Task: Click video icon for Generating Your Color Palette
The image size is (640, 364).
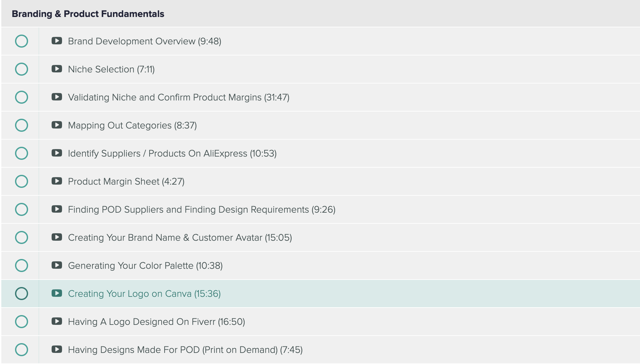Action: tap(57, 265)
